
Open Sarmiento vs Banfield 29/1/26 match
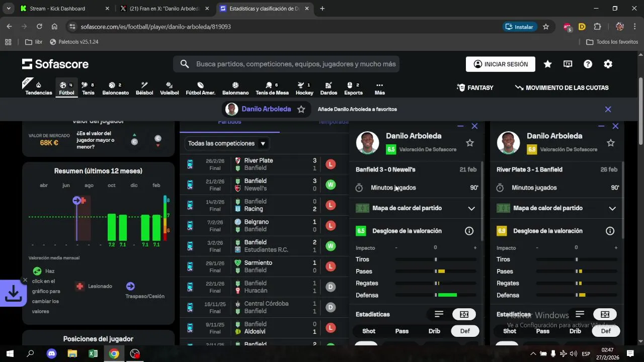(x=263, y=266)
